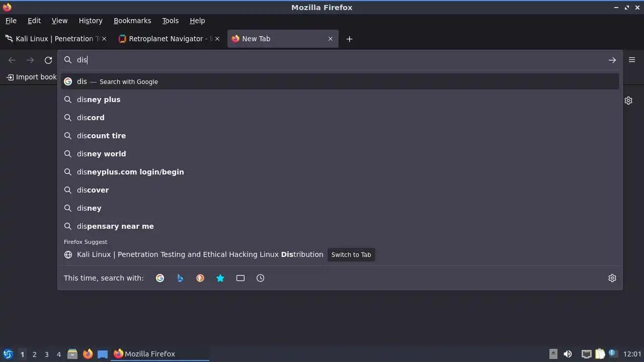The width and height of the screenshot is (644, 362).
Task: Close the Retroplanet Navigator tab
Action: 217,39
